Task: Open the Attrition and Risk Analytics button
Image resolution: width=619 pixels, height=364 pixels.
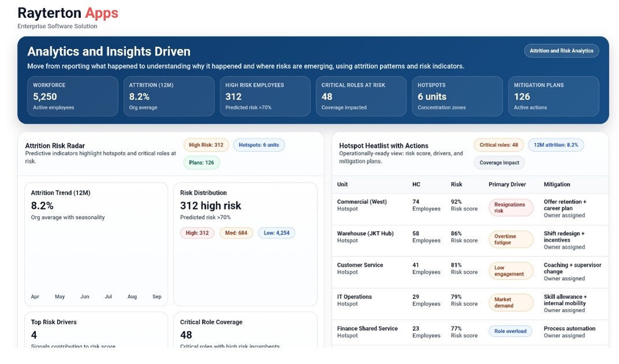Action: click(x=561, y=50)
